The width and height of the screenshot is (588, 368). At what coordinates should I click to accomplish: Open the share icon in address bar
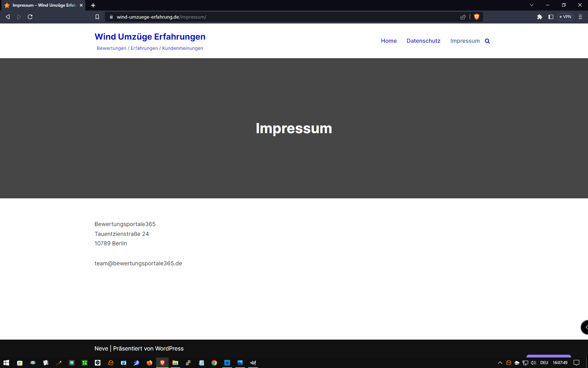click(x=463, y=17)
